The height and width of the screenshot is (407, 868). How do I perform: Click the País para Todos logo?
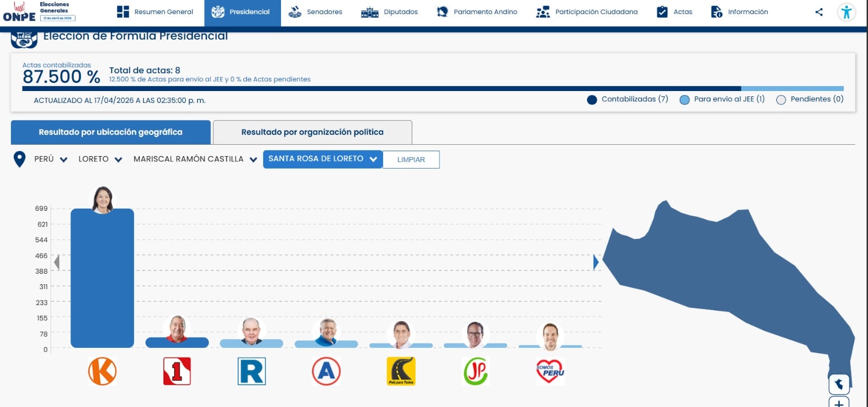pos(401,371)
